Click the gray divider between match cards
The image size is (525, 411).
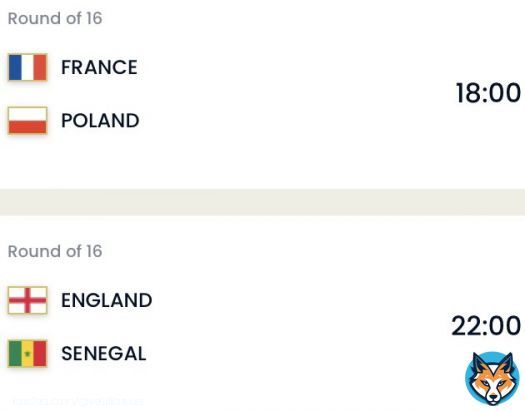click(x=262, y=202)
